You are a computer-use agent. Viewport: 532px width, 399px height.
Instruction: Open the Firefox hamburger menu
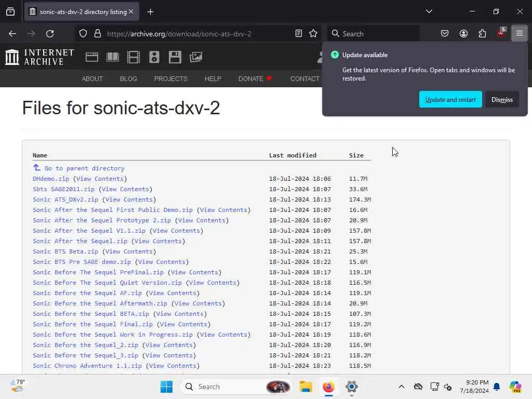pos(520,34)
